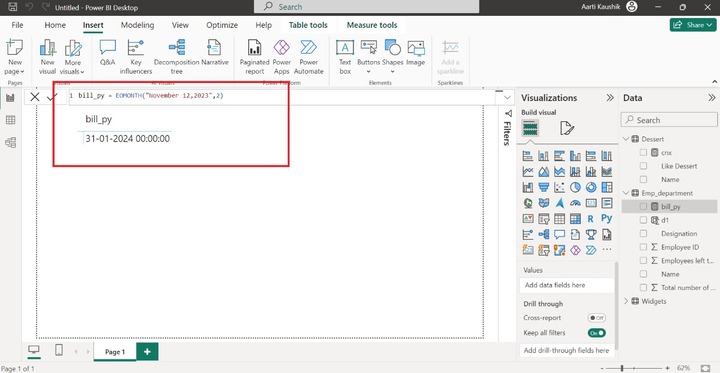This screenshot has height=373, width=720.
Task: Select the Clustered column chart visual
Action: [x=575, y=156]
